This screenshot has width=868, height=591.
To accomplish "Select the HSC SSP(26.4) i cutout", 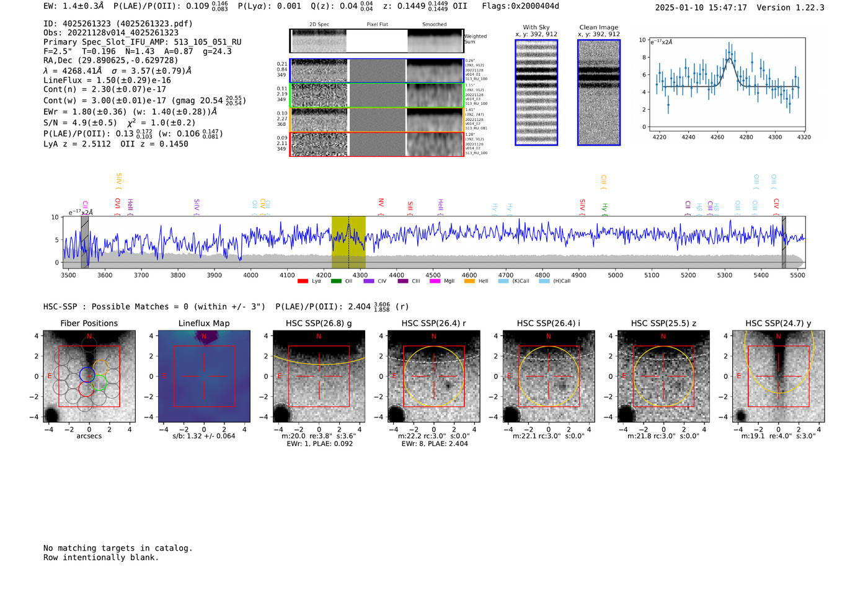I will (549, 377).
